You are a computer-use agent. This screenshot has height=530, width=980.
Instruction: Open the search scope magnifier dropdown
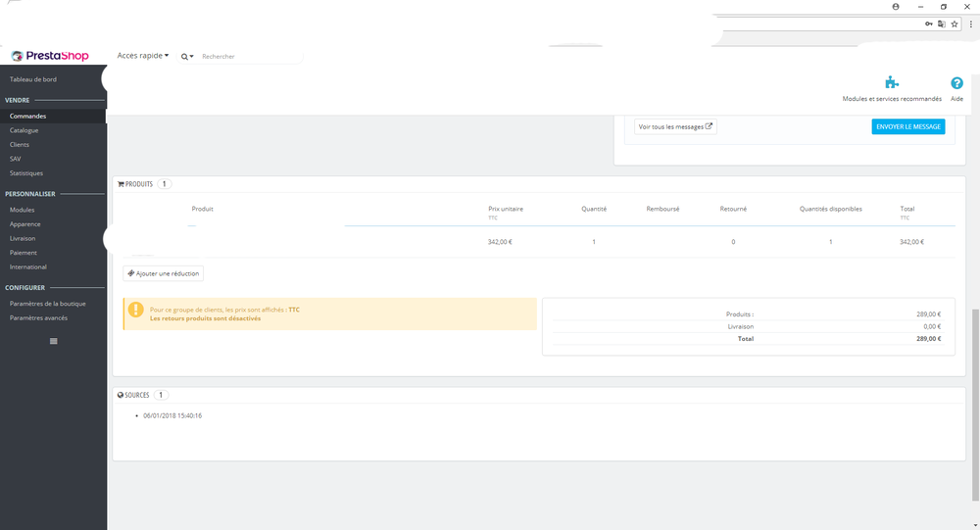(x=187, y=56)
